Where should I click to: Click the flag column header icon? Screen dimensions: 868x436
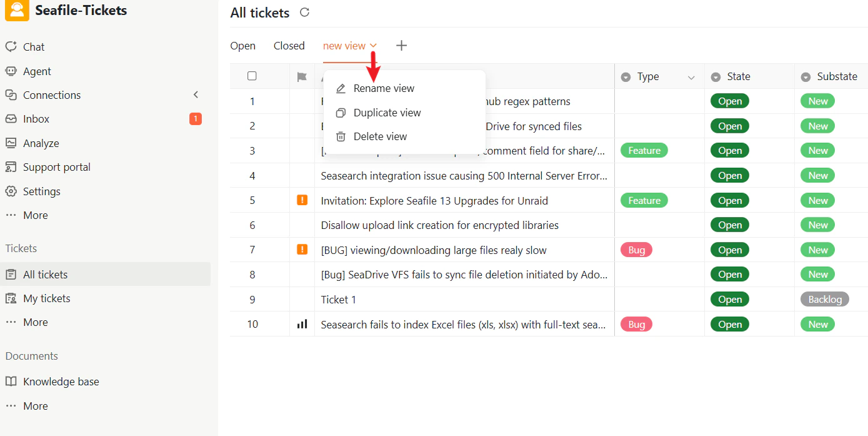pos(302,76)
